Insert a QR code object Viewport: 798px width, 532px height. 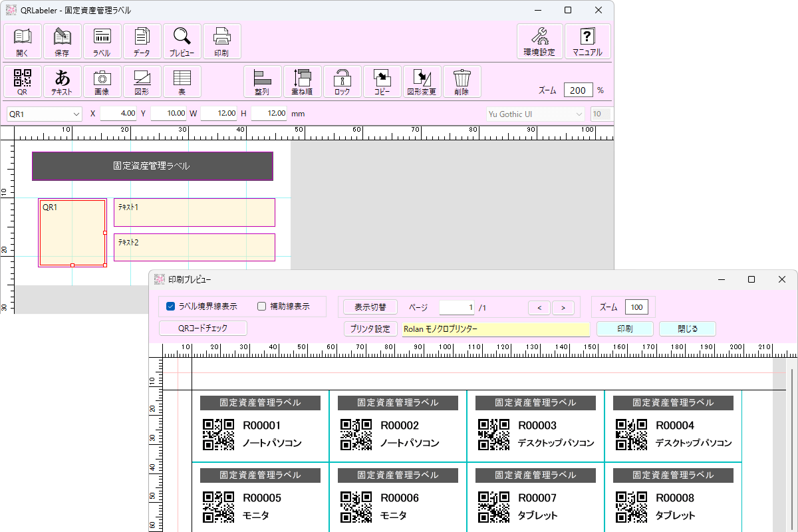(x=23, y=82)
